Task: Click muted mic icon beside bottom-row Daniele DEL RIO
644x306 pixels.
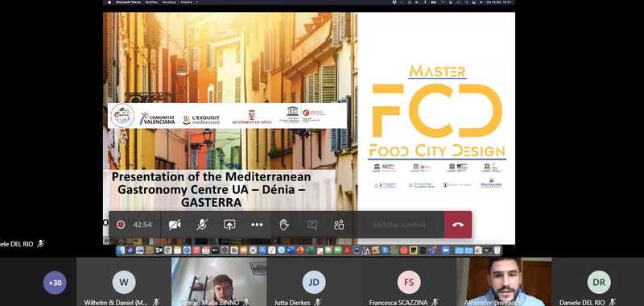Action: 613,302
